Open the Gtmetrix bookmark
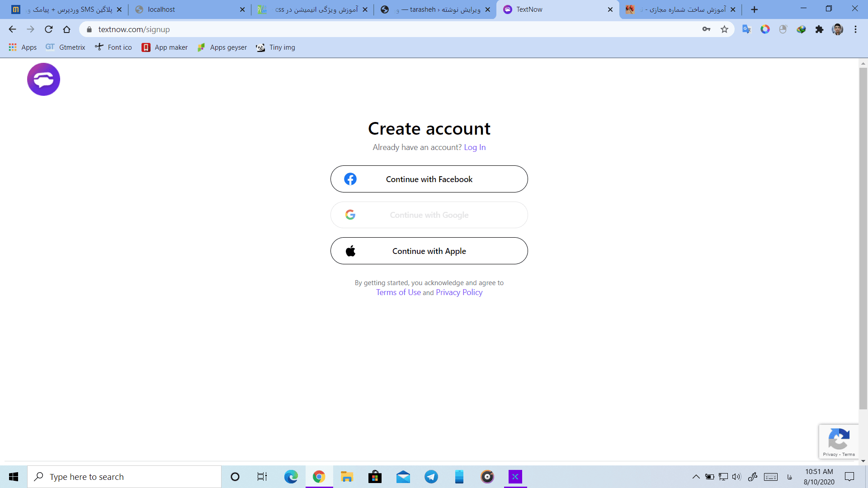868x488 pixels. (66, 47)
